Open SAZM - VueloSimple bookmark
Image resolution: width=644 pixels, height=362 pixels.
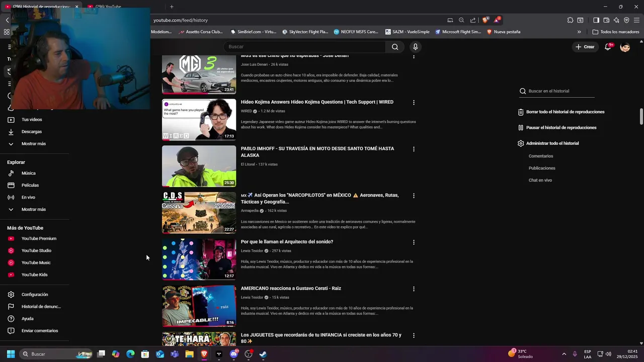coord(408,32)
